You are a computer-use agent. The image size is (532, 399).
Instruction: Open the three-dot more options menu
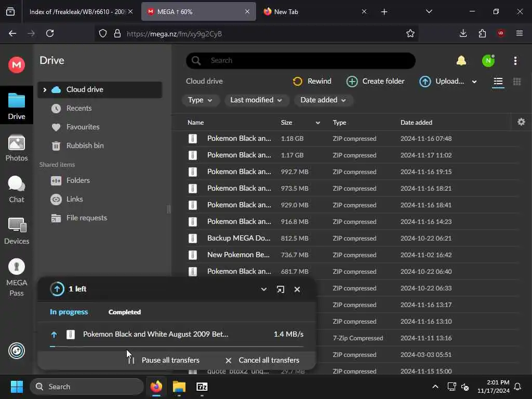[x=515, y=61]
